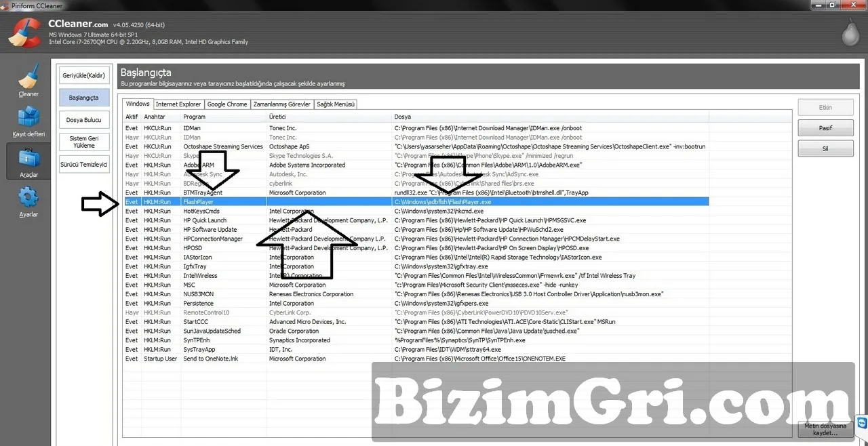Screen dimensions: 868x446
Task: Click the Pasif disable button
Action: 825,127
